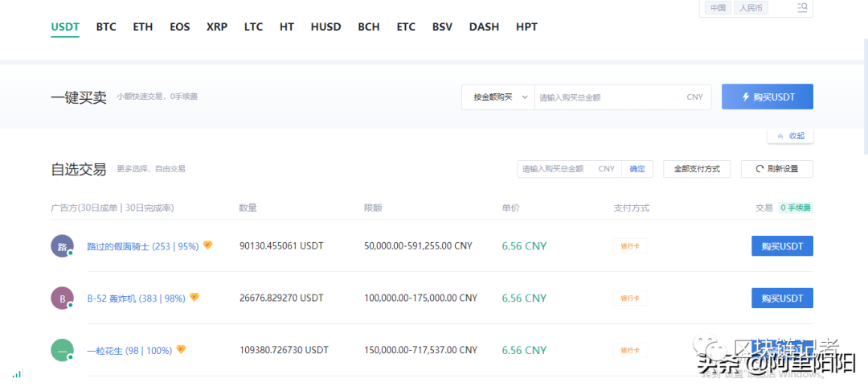Click the signal strength bars icon
Image resolution: width=868 pixels, height=387 pixels.
pyautogui.click(x=17, y=374)
